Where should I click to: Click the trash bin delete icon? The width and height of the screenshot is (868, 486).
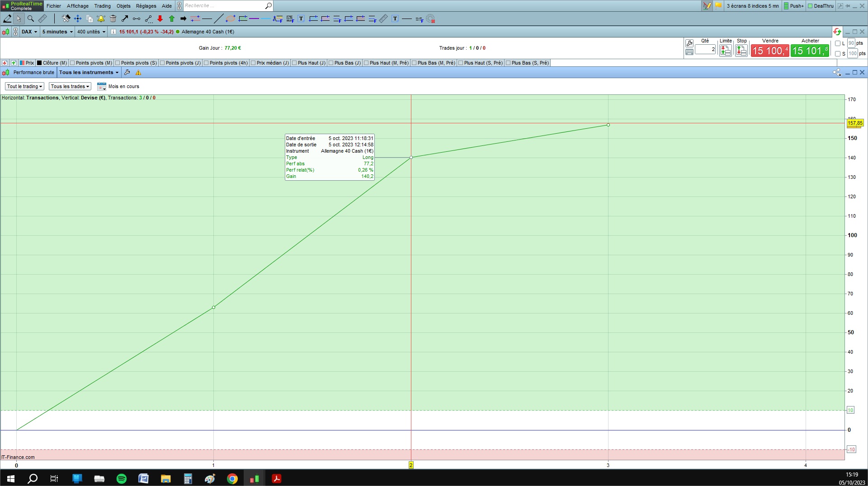113,19
